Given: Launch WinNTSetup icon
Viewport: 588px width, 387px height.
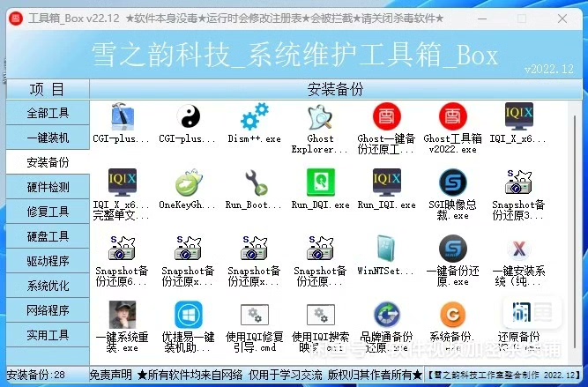Looking at the screenshot, I should 387,249.
